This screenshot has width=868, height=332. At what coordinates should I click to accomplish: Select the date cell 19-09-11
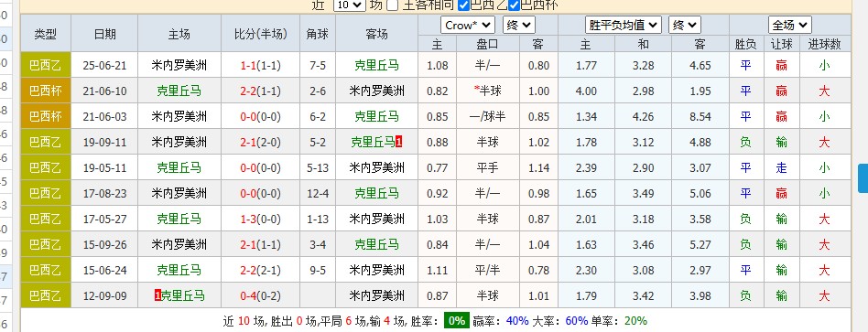coord(104,142)
